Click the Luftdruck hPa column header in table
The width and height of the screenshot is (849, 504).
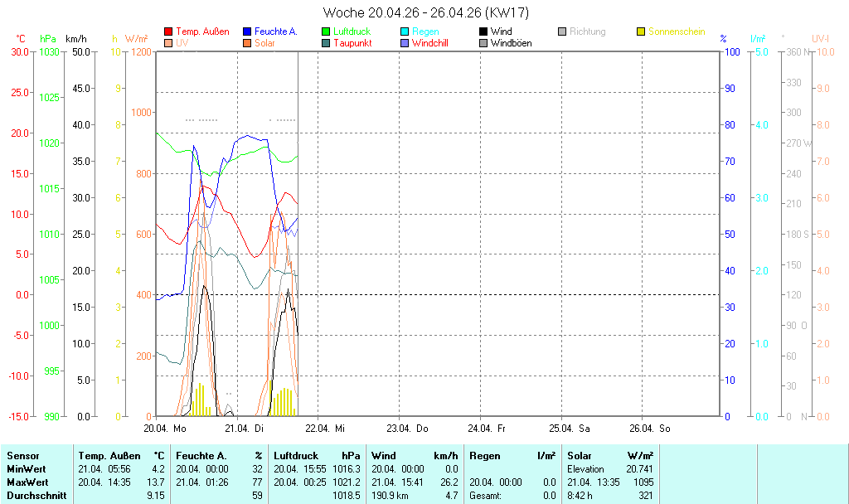click(317, 456)
